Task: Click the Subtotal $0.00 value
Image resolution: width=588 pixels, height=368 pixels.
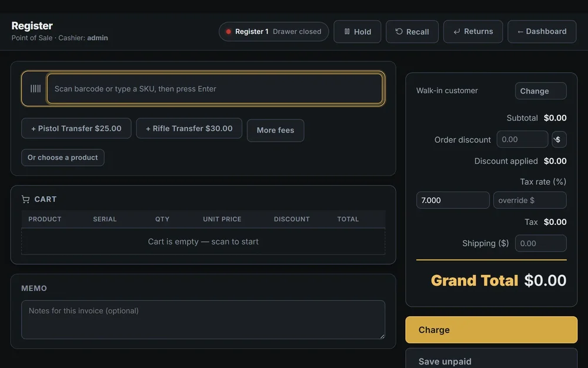Action: pos(555,118)
